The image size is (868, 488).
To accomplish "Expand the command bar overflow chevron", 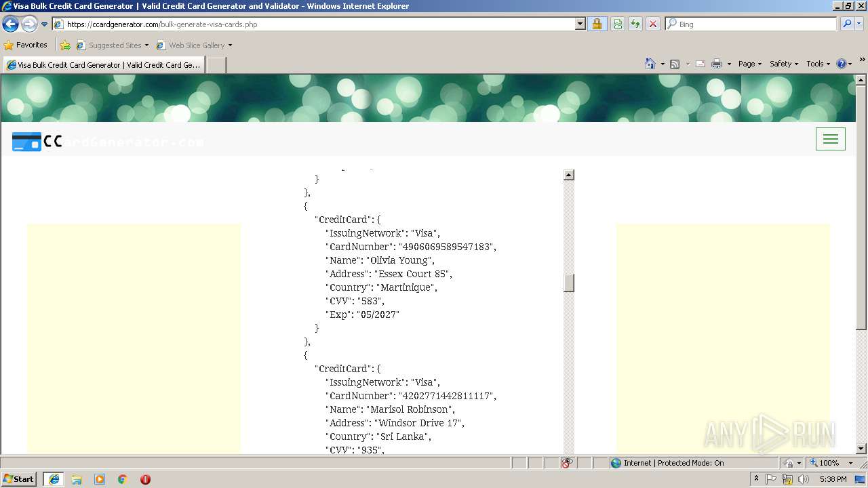I will click(x=863, y=60).
